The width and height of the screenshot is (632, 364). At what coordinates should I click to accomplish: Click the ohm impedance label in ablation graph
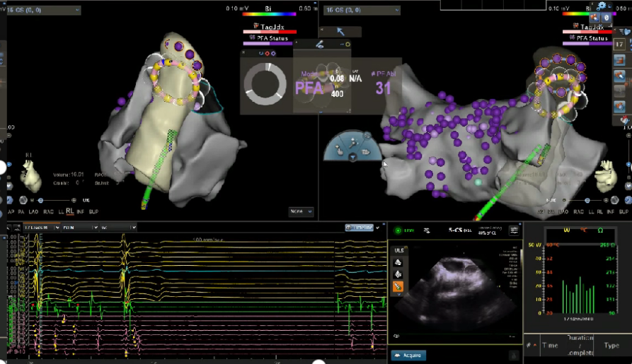(600, 230)
